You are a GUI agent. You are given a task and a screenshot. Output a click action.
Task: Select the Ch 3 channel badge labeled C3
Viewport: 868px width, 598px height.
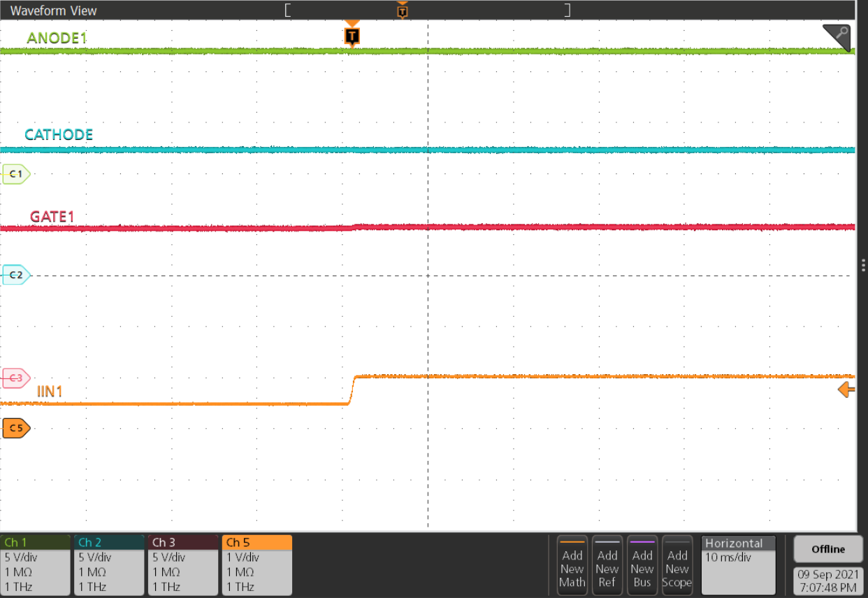click(14, 379)
